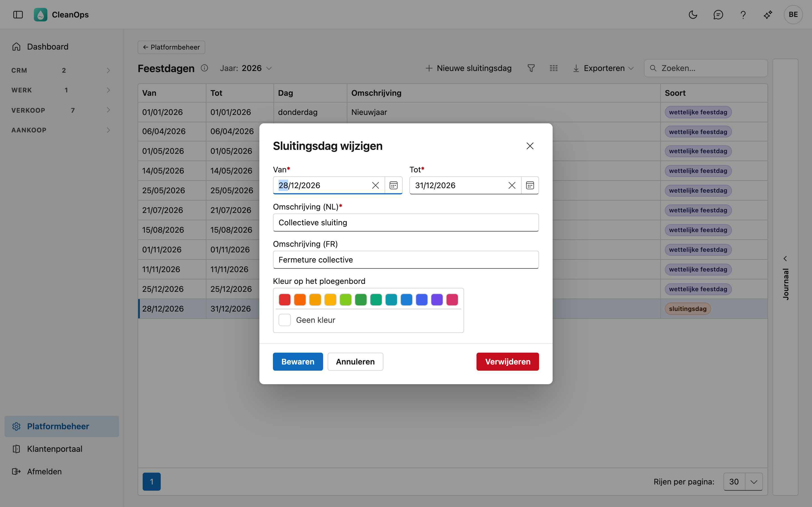The height and width of the screenshot is (507, 812).
Task: Open the Jaar 2026 dropdown
Action: point(246,68)
